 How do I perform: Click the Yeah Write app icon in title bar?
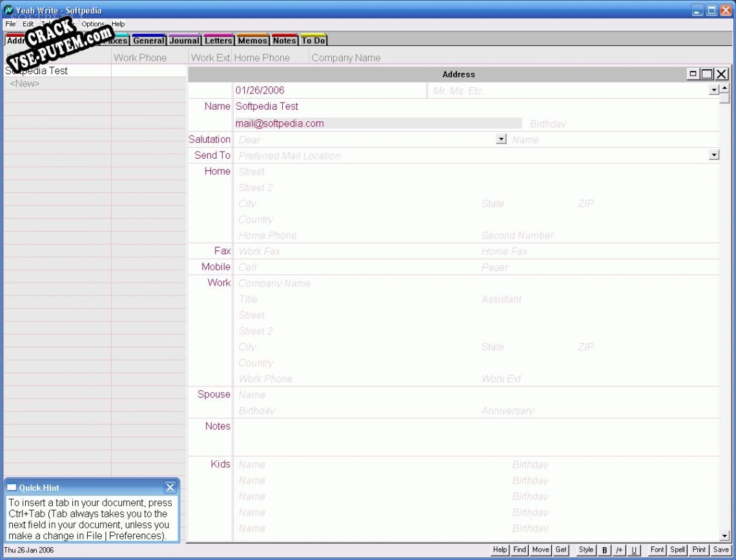pyautogui.click(x=8, y=10)
